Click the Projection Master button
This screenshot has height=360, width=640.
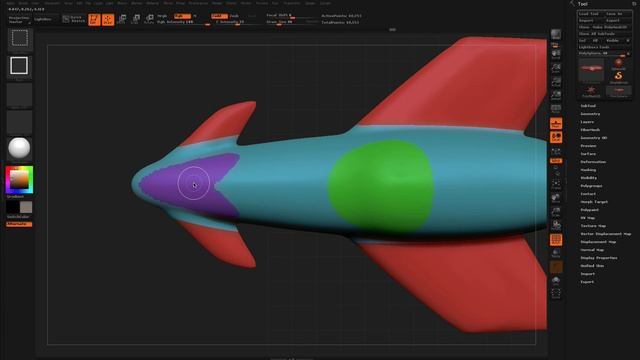19,20
